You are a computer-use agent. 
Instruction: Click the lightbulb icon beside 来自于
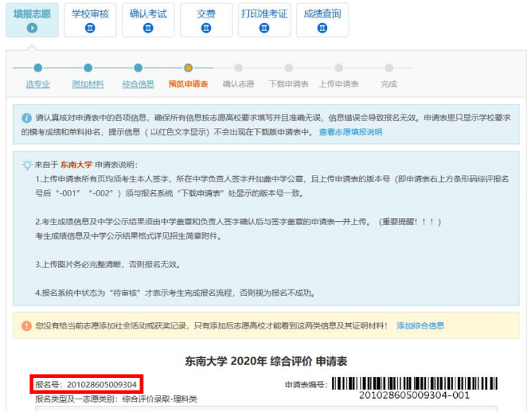[x=27, y=165]
